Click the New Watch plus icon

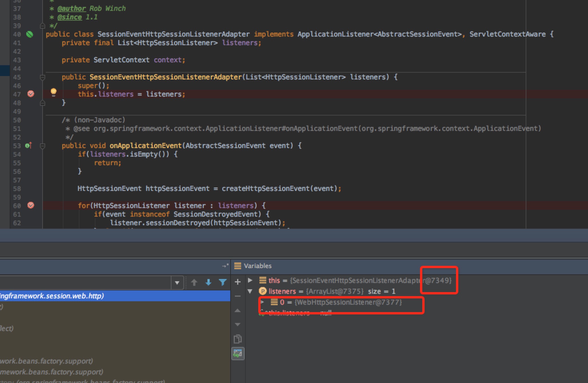pos(237,282)
